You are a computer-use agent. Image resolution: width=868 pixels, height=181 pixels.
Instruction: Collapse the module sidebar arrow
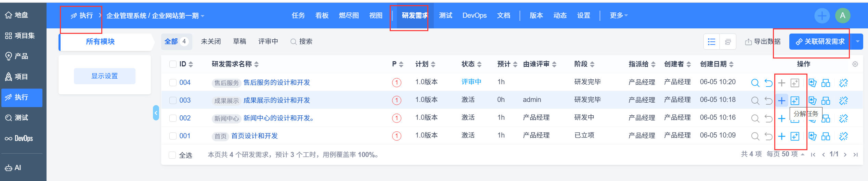tap(156, 113)
